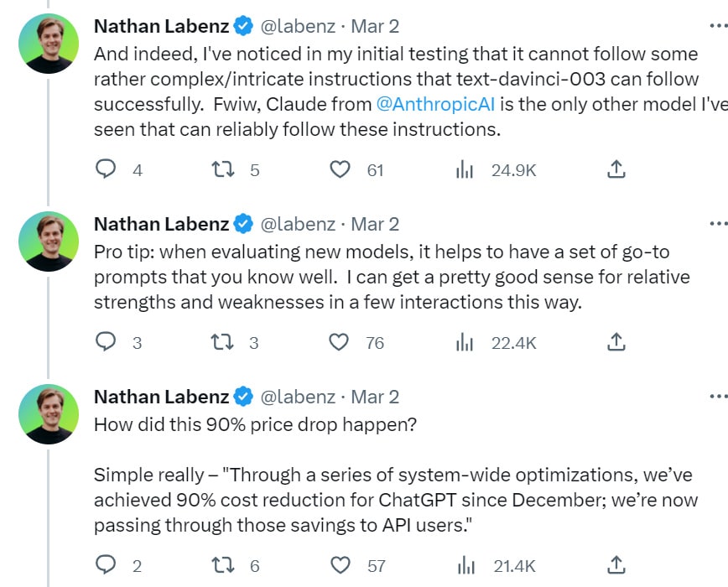Expand more options on the Pro tip tweet

[x=718, y=224]
